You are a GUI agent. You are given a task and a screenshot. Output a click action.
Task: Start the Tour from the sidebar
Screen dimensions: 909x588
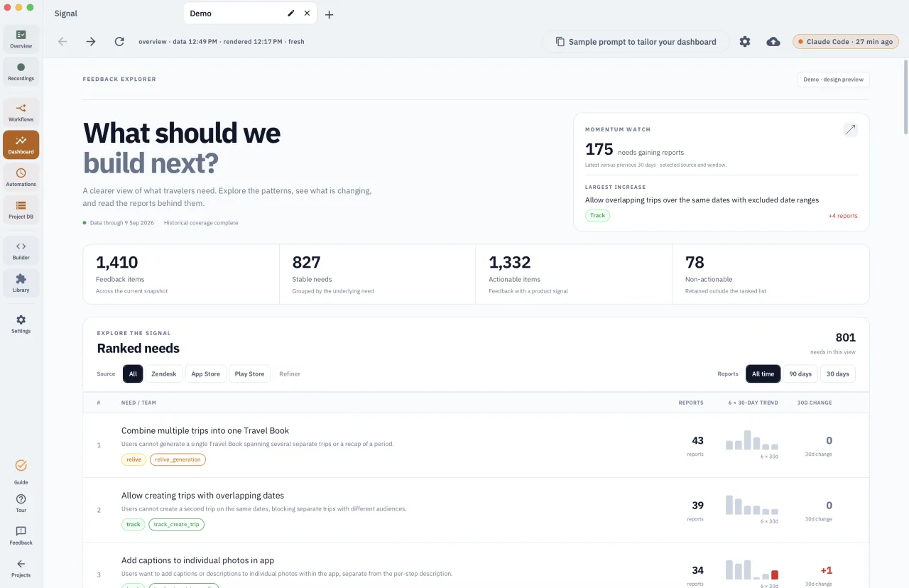pos(21,503)
